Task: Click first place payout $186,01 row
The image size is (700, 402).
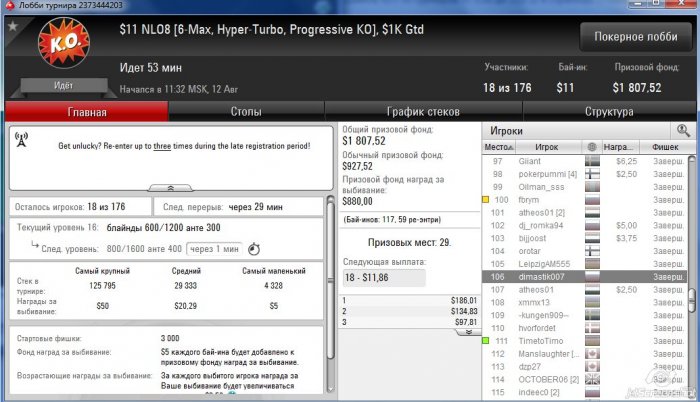Action: 409,301
